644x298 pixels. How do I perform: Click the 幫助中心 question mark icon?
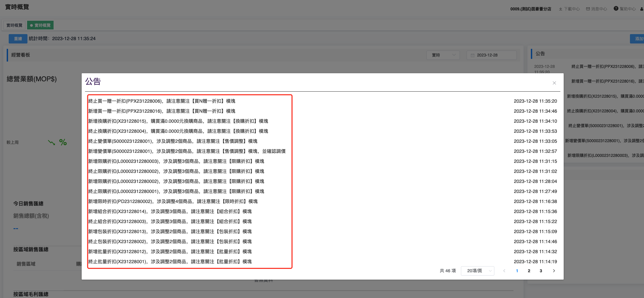[x=616, y=9]
